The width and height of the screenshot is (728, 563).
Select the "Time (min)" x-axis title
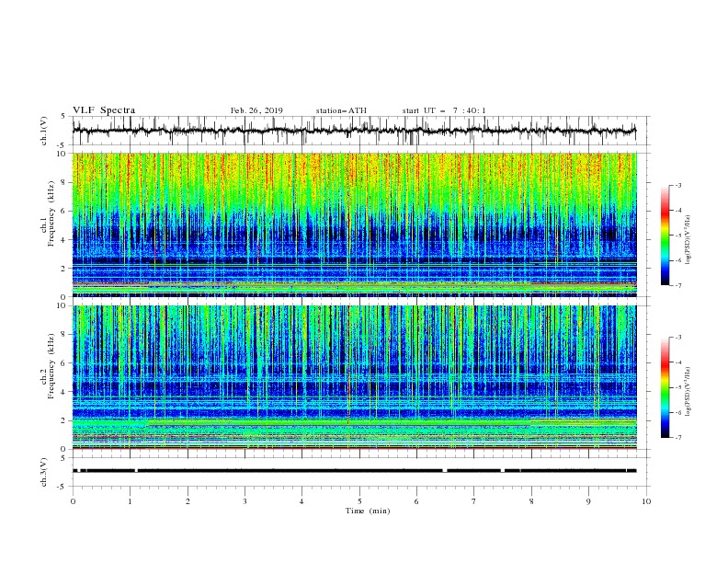(368, 511)
